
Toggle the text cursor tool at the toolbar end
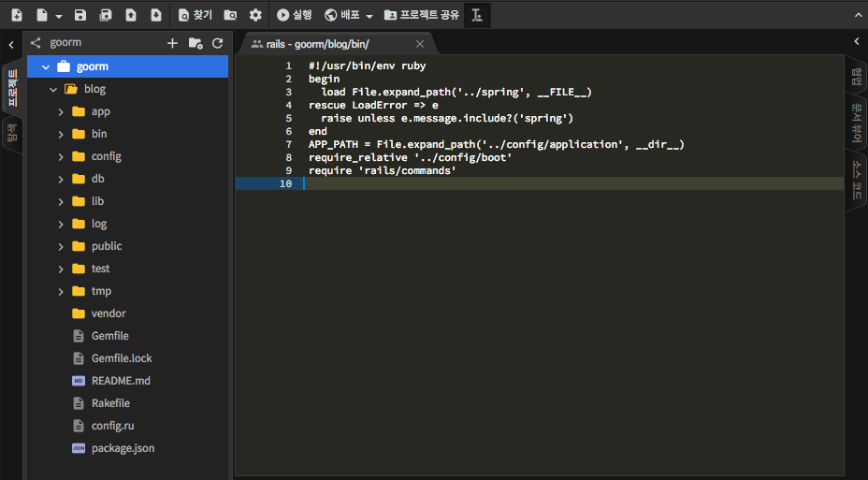click(x=477, y=15)
